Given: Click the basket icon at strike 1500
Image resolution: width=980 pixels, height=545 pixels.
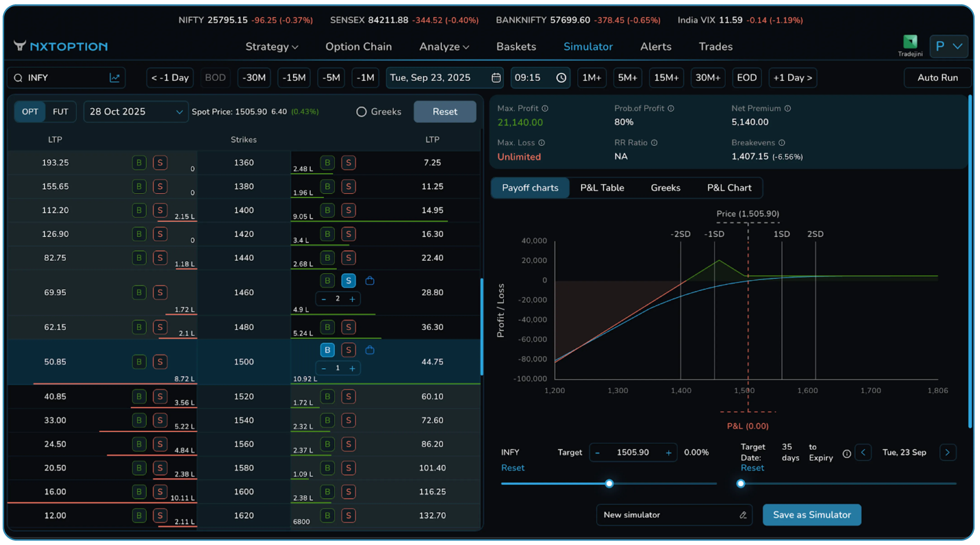Looking at the screenshot, I should [x=370, y=350].
